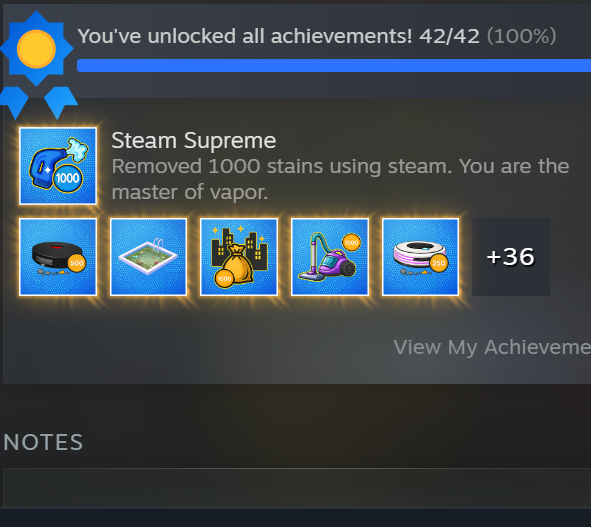Show the +36 remaining achievements tile

(511, 257)
